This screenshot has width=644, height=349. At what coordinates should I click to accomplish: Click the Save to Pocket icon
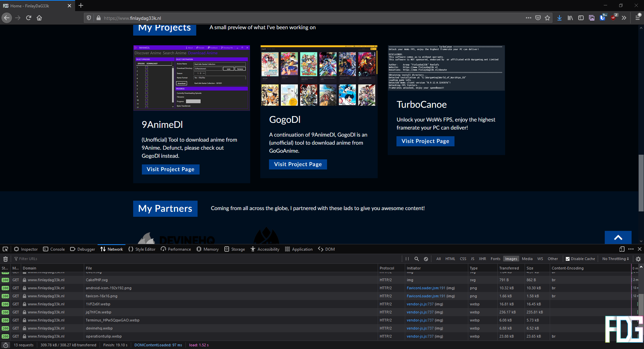click(538, 18)
